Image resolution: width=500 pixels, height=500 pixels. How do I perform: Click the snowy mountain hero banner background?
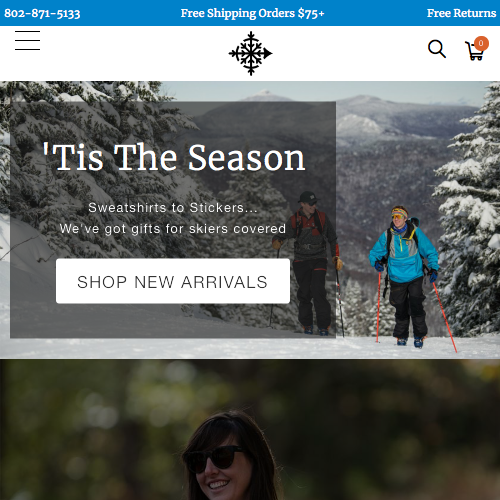point(400,140)
